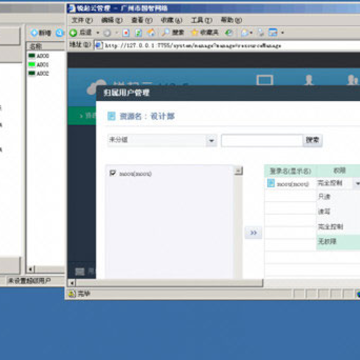Select 读写 permission option
The width and height of the screenshot is (360, 360).
pos(338,212)
